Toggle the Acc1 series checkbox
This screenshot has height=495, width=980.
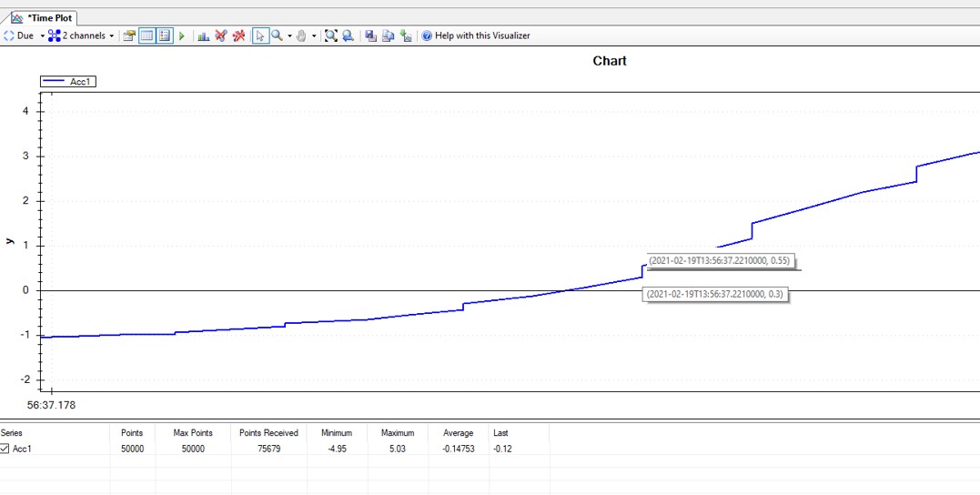click(5, 448)
